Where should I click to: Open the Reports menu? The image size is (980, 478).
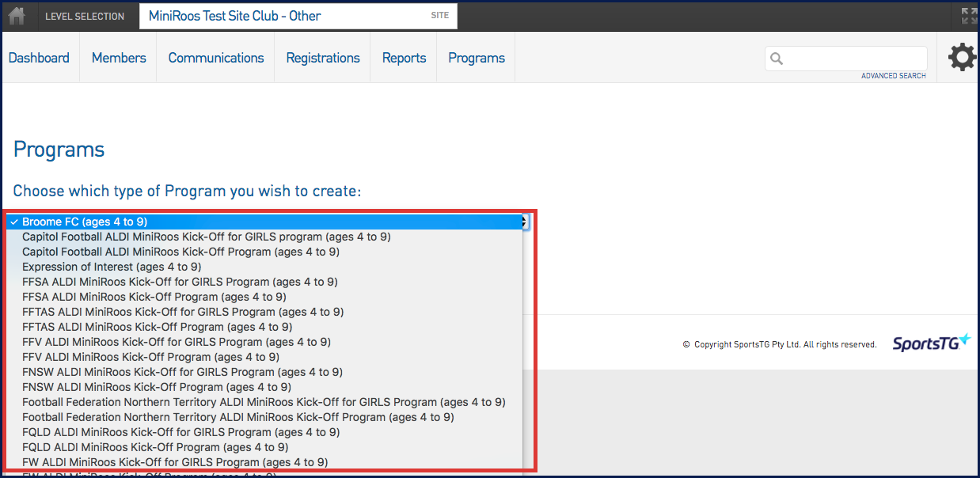click(x=404, y=58)
